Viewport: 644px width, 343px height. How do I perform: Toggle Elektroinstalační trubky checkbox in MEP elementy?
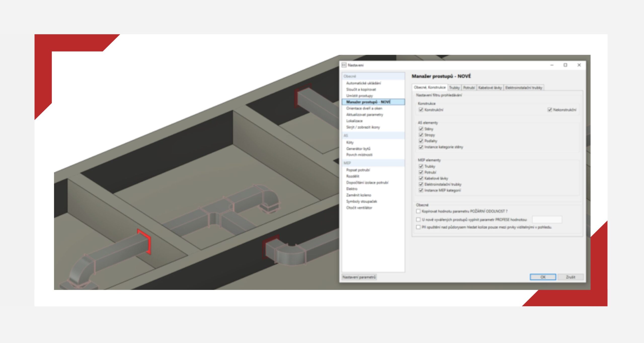[x=421, y=184]
